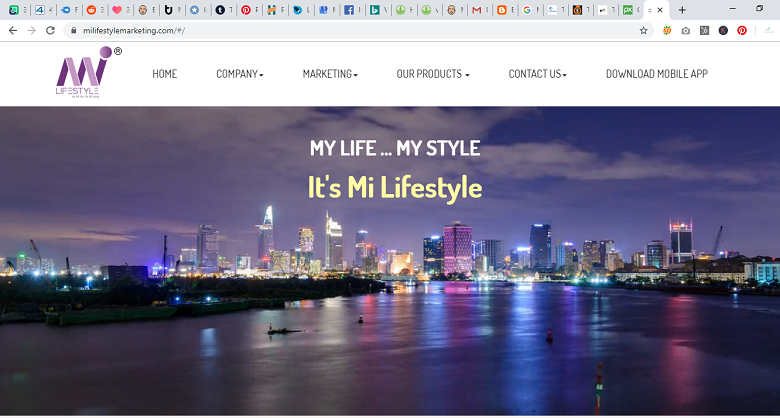
Task: Click the Mi Lifestyle logo
Action: (89, 73)
